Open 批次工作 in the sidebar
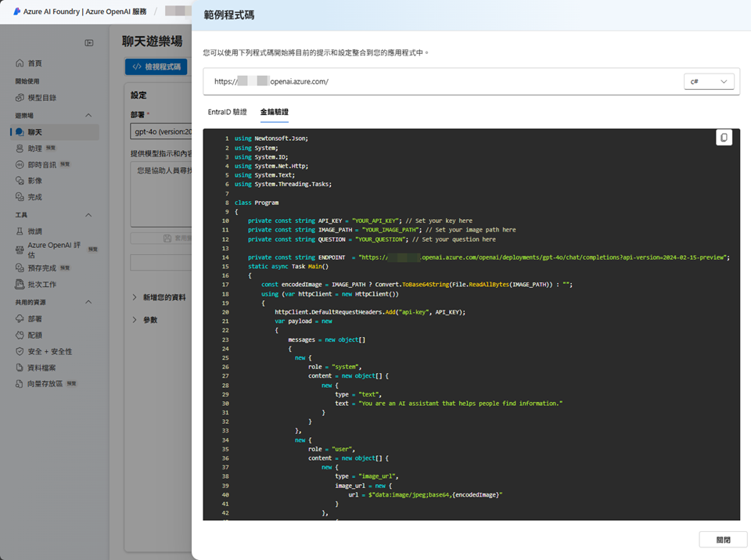The width and height of the screenshot is (751, 560). 41,285
